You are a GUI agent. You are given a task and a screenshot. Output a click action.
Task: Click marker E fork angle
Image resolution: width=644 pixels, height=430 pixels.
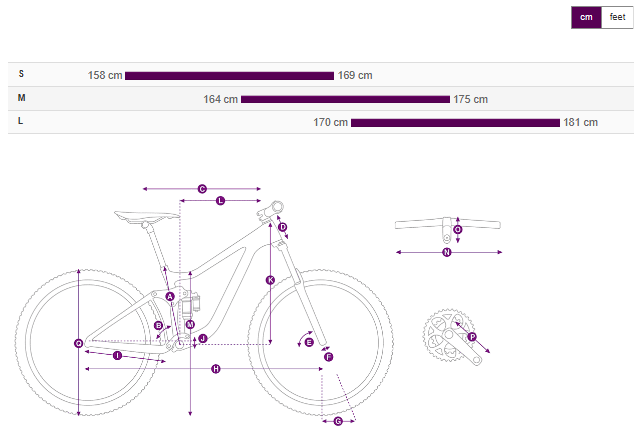coord(309,342)
